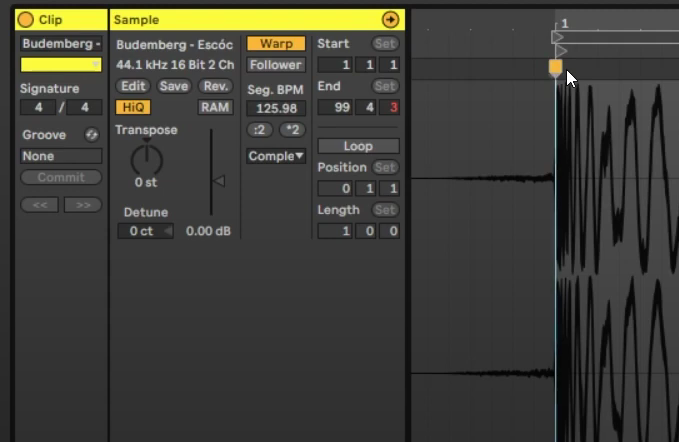
Task: Toggle the Warp switch
Action: tap(276, 44)
